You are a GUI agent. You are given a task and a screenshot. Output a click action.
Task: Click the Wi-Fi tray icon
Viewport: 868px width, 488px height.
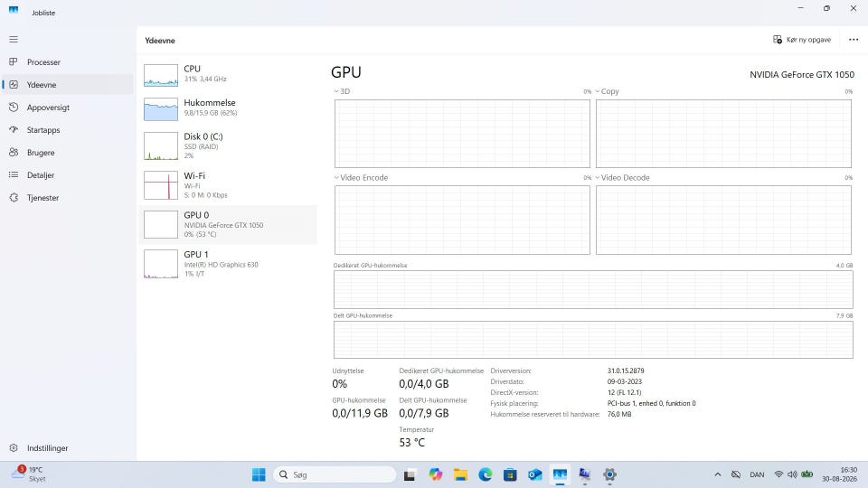click(x=778, y=474)
